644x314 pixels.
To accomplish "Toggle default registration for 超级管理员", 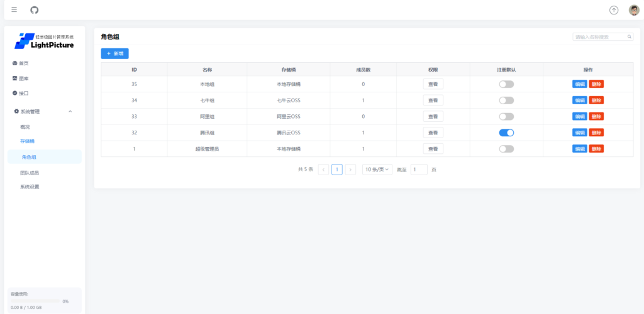I will (x=506, y=149).
